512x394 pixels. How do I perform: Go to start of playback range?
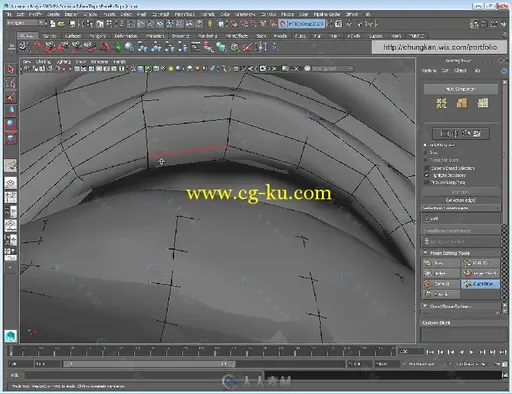(430, 352)
